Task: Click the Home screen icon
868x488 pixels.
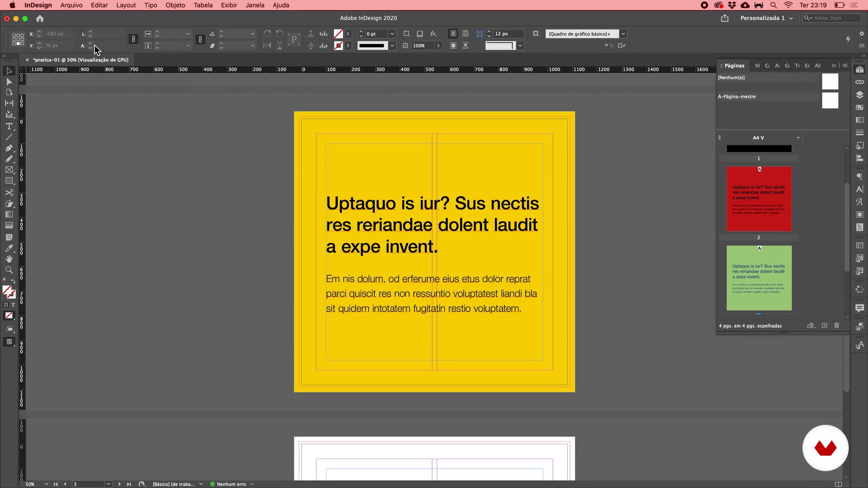Action: pos(40,19)
